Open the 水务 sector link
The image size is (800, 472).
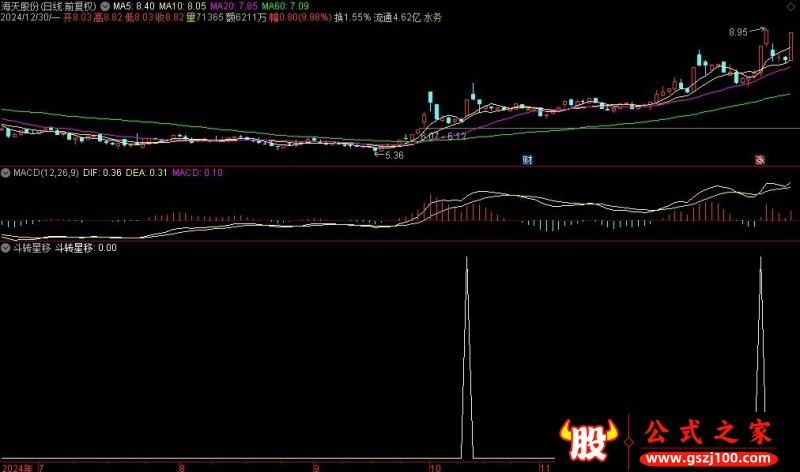coord(433,18)
